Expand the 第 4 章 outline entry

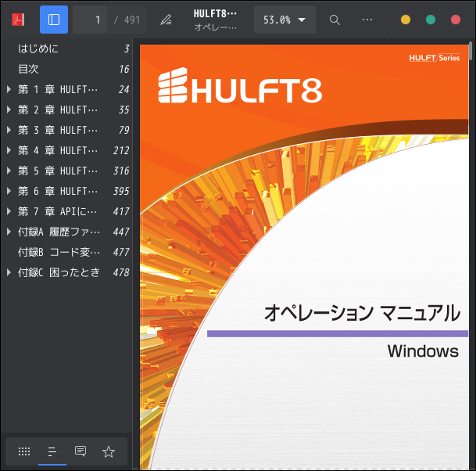[9, 150]
